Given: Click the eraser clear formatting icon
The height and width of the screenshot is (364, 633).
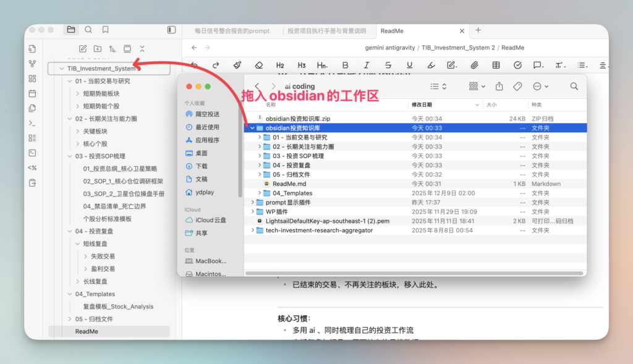Looking at the screenshot, I should point(259,65).
